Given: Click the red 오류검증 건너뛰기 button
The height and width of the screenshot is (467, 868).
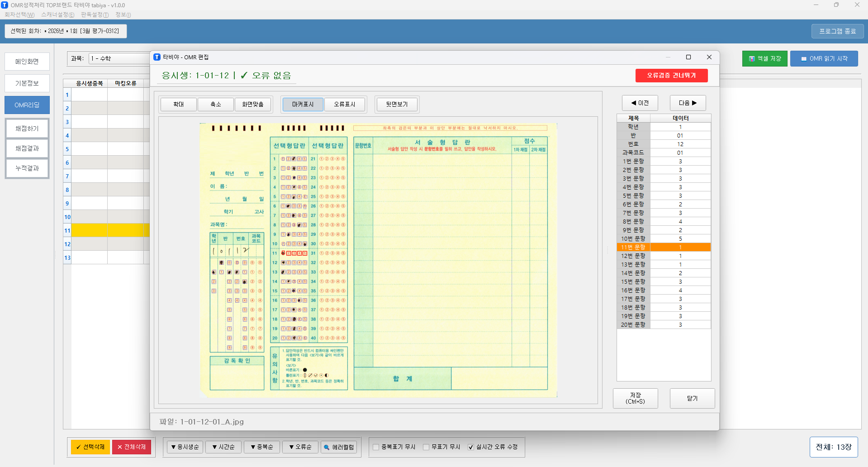Looking at the screenshot, I should (x=671, y=76).
